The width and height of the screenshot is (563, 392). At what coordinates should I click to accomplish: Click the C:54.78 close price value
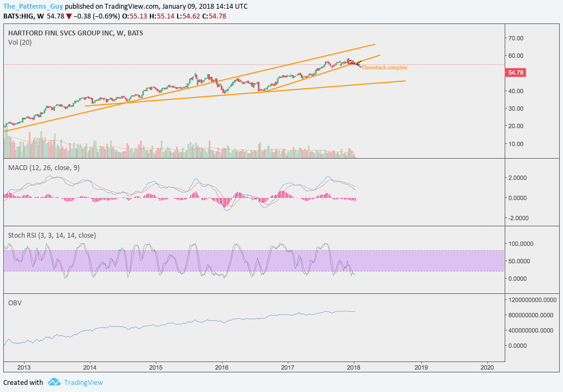pyautogui.click(x=214, y=16)
